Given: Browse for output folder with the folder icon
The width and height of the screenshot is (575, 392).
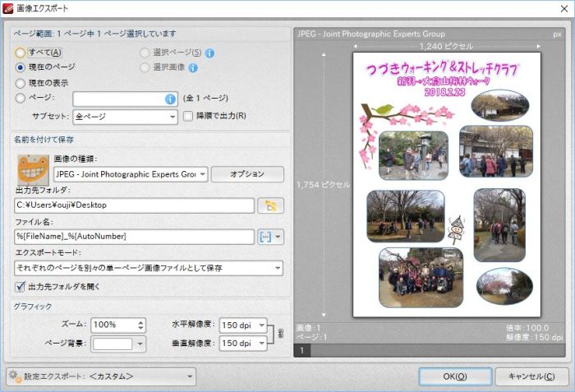Looking at the screenshot, I should pos(269,205).
